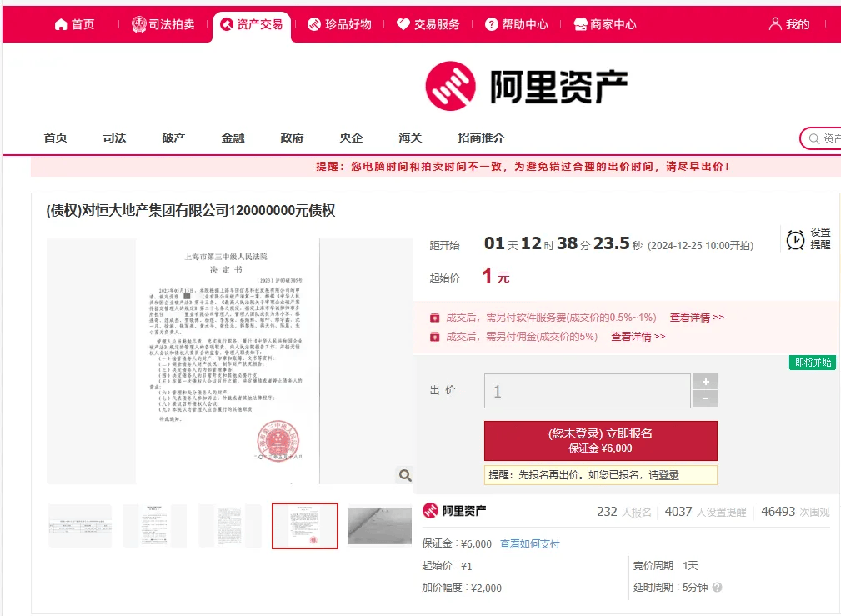This screenshot has width=841, height=616.
Task: Click the red icon beside 佣金 notice
Action: click(434, 337)
